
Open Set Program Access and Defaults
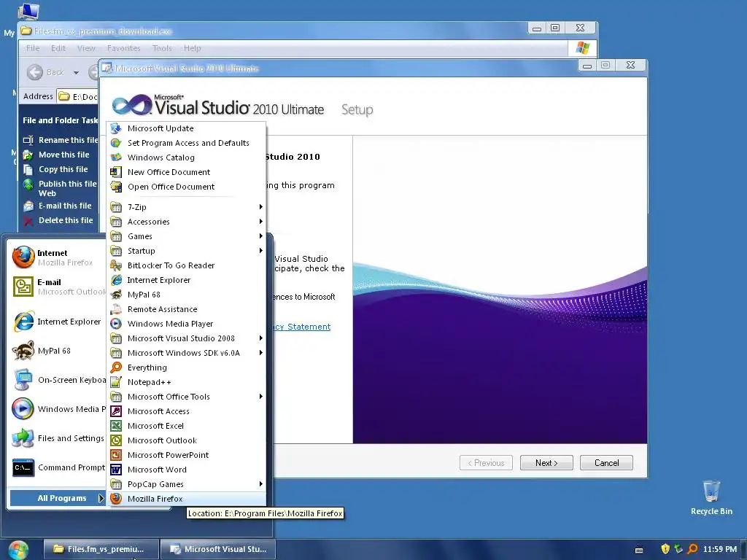186,143
